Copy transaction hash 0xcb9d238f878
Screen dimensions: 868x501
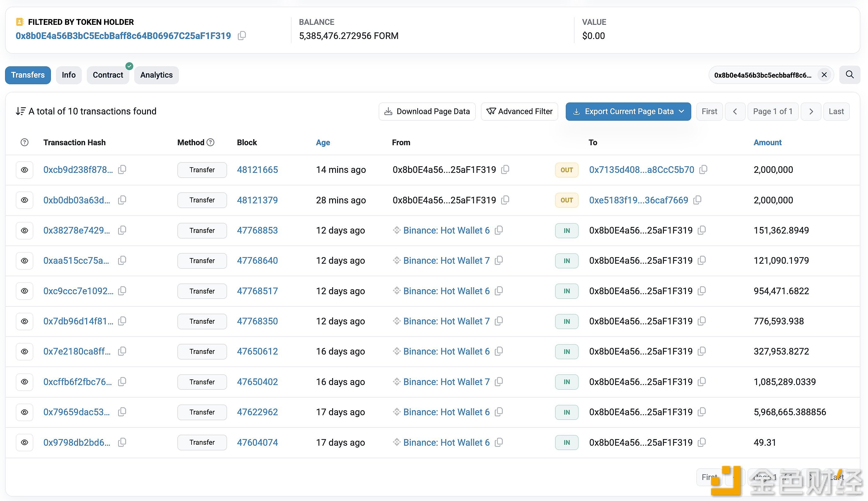coord(122,170)
